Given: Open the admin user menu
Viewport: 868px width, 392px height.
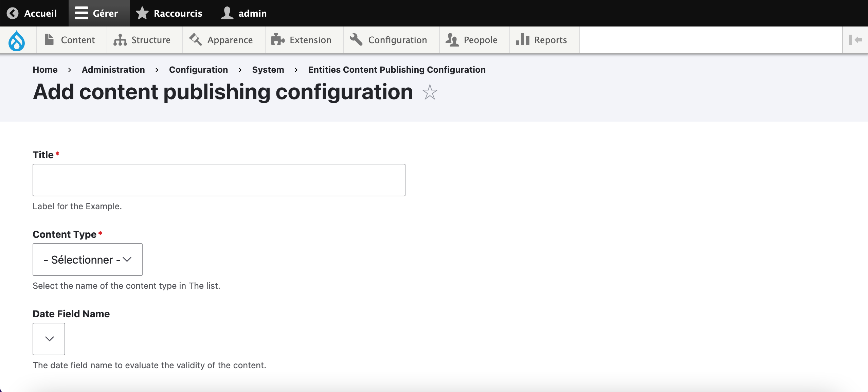Looking at the screenshot, I should [x=244, y=13].
